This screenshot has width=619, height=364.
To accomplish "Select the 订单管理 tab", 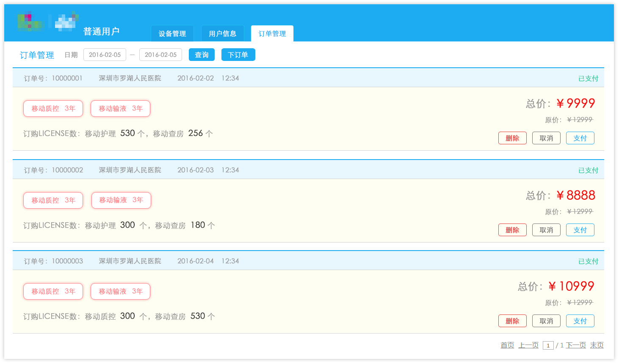I will pyautogui.click(x=272, y=33).
